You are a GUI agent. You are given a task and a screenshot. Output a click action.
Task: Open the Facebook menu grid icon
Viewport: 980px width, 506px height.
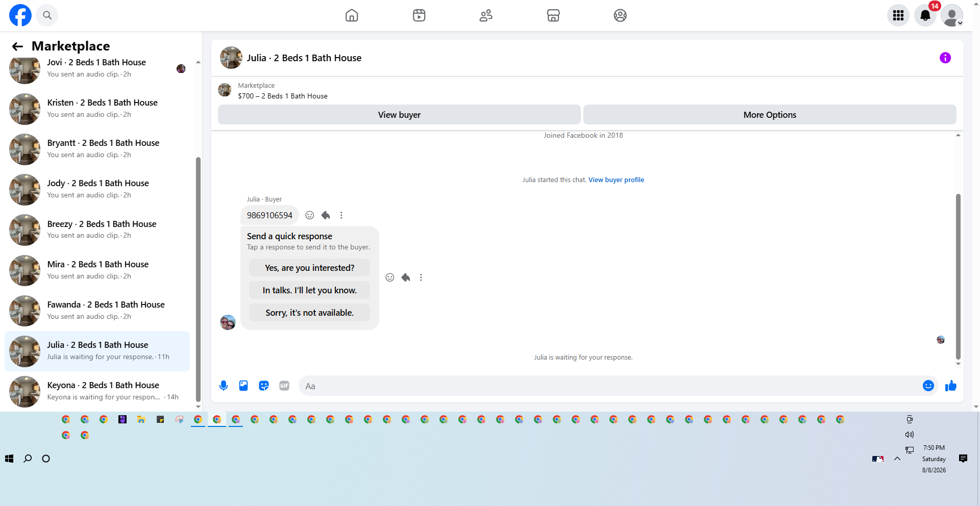898,15
